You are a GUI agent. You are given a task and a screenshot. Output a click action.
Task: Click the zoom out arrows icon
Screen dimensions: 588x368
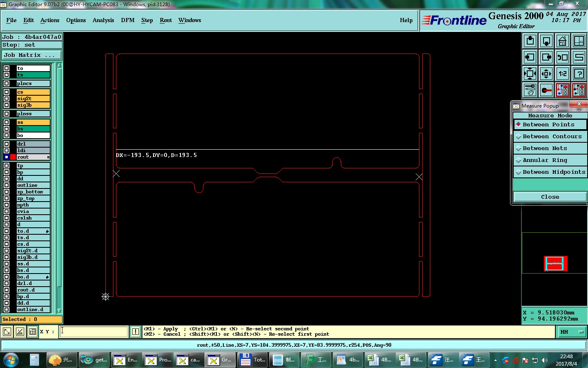(x=546, y=74)
